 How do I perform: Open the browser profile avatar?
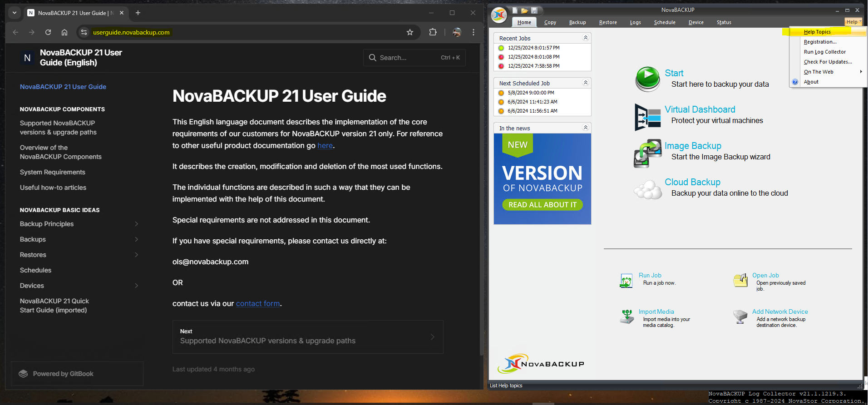(457, 32)
